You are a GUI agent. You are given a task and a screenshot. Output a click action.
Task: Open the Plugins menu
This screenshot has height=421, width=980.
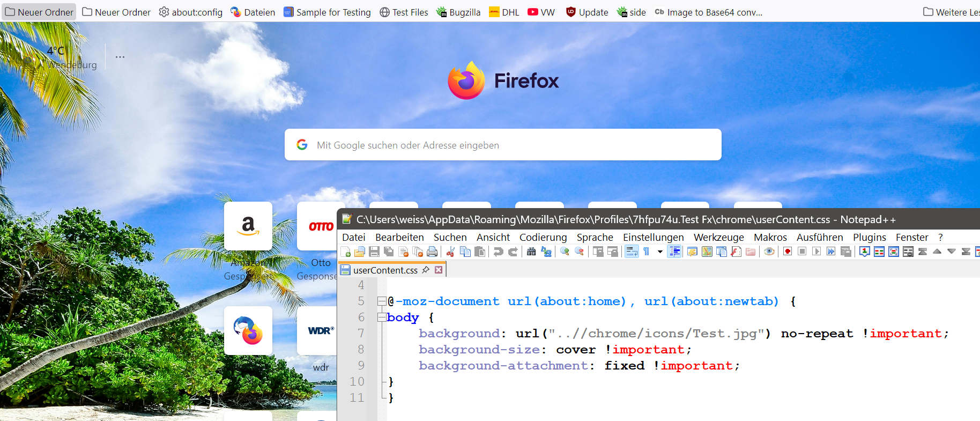pos(870,237)
